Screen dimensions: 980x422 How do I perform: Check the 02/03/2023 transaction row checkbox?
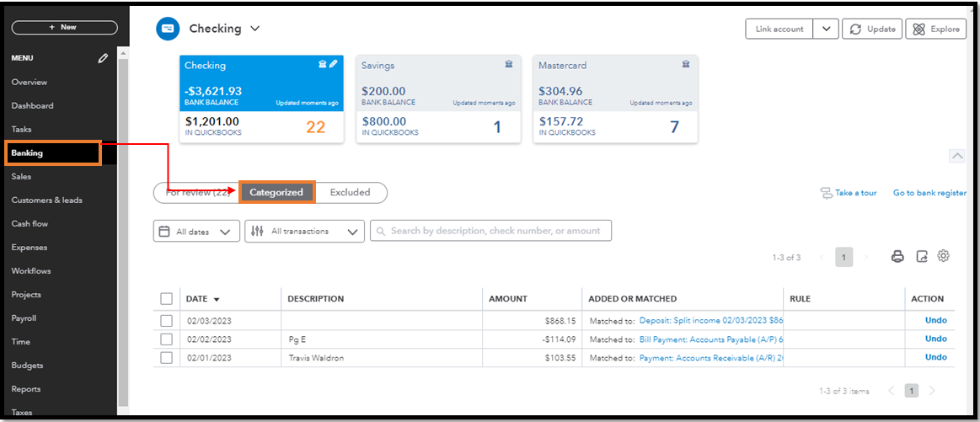click(166, 321)
